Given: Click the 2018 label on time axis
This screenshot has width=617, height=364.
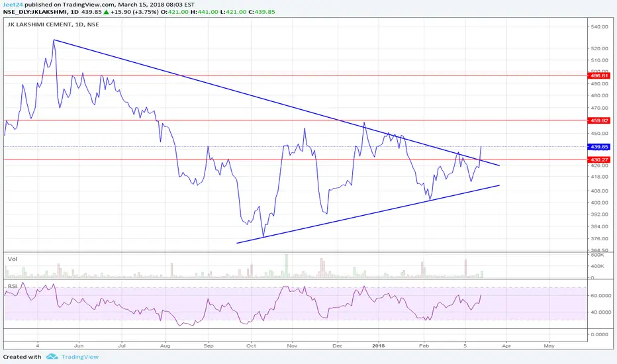Looking at the screenshot, I should (379, 346).
